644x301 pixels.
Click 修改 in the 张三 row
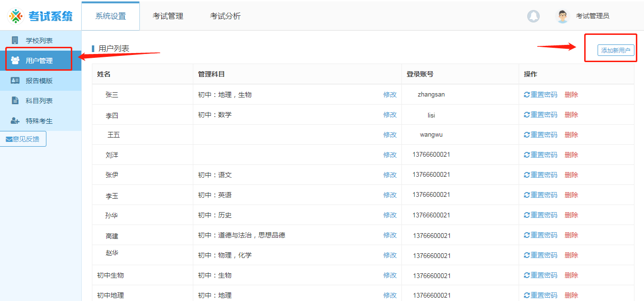[390, 94]
